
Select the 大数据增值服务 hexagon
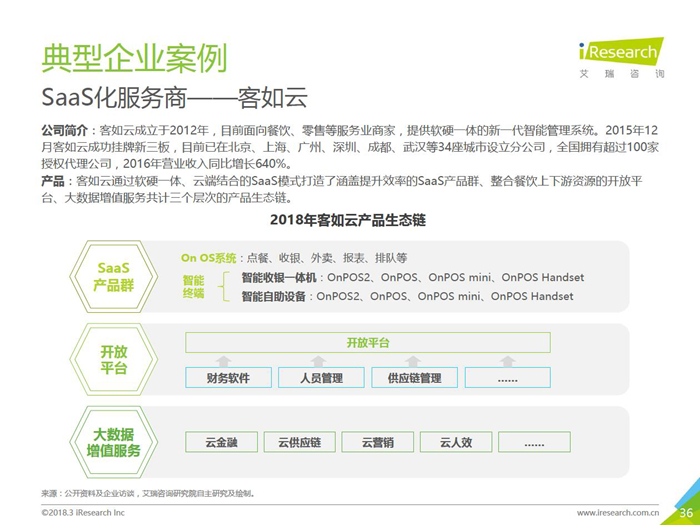click(113, 442)
